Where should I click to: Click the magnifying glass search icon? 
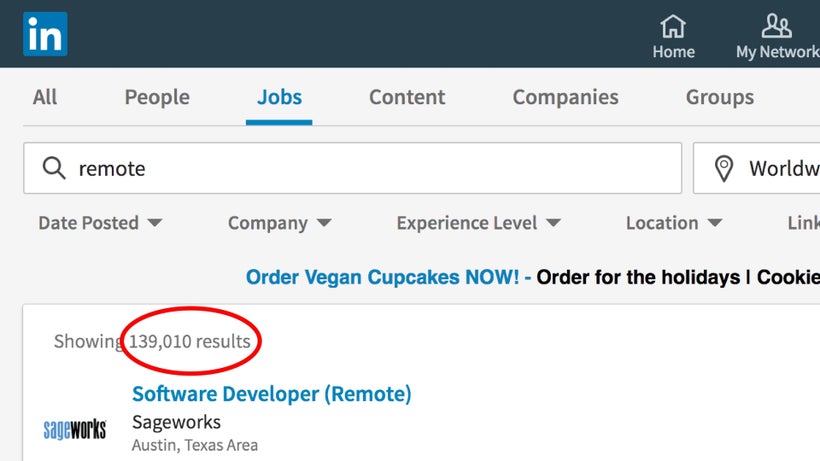54,168
